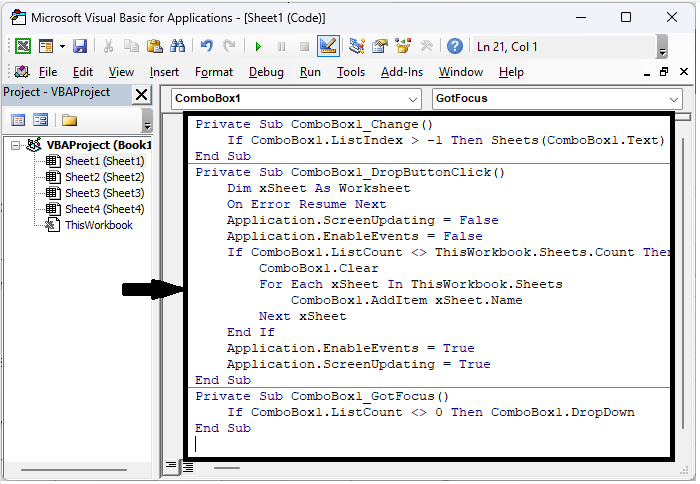Screen dimensions: 700x484
Task: Open the Add-Ins menu
Action: click(x=402, y=72)
